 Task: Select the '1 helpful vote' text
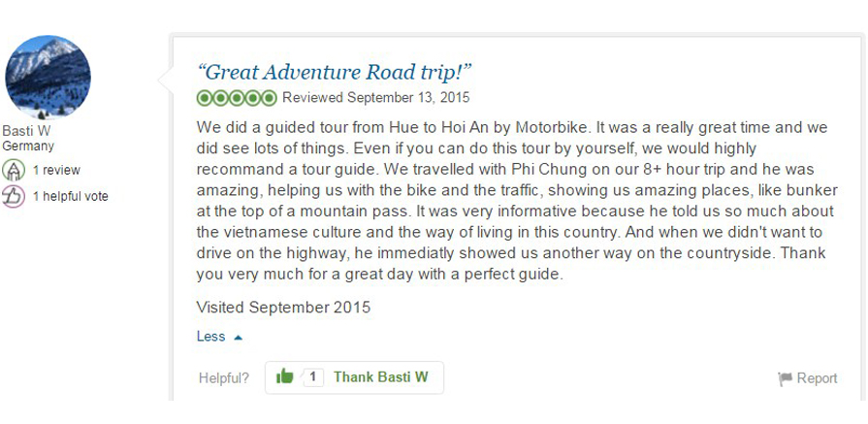[70, 197]
